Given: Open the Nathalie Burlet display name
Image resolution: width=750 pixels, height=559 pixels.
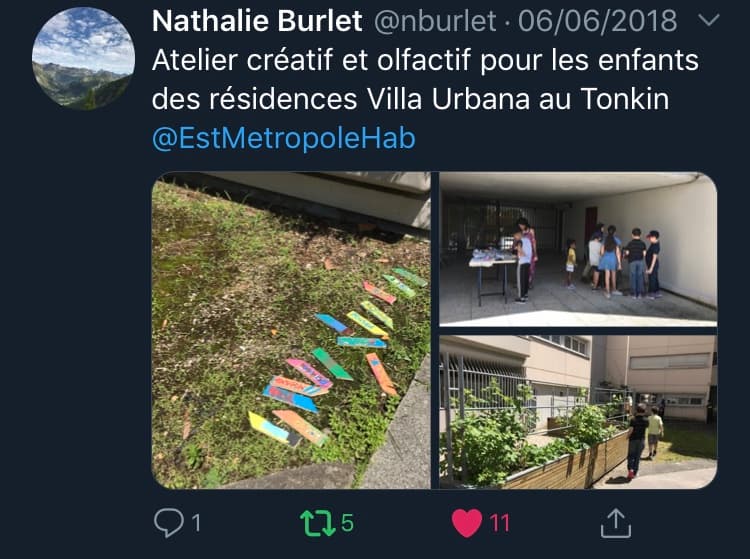Looking at the screenshot, I should (x=257, y=21).
